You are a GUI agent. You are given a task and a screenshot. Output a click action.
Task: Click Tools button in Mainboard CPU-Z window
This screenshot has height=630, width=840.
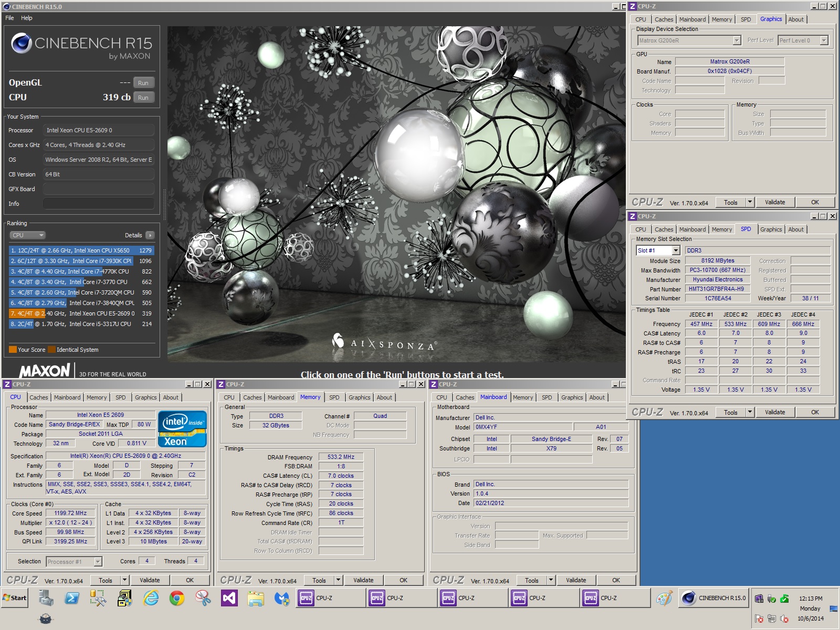531,580
